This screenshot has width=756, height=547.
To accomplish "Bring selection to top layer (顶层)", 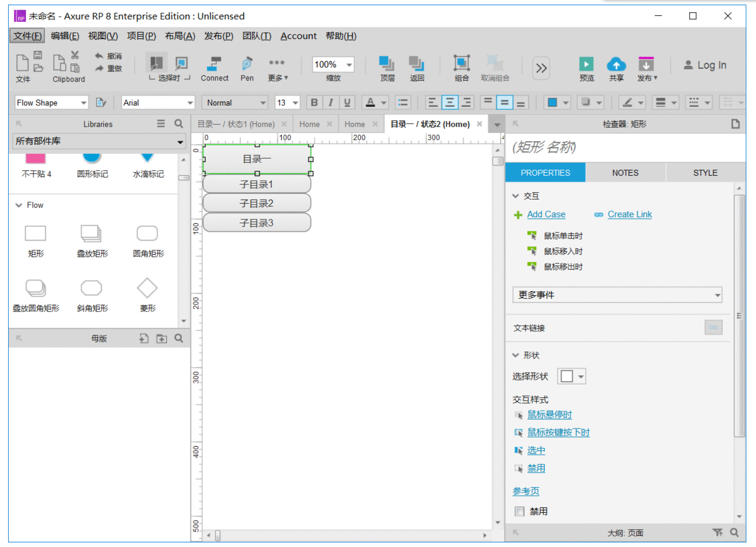I will tap(387, 64).
